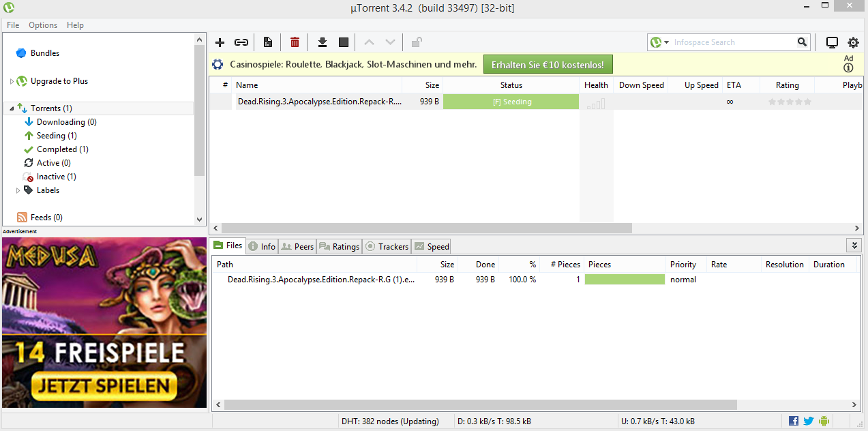Click the Android icon in status bar
This screenshot has height=431, width=868.
click(x=824, y=421)
